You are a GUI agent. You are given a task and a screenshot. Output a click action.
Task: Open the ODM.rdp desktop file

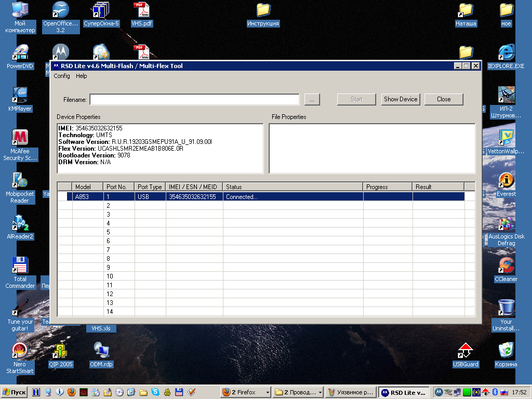tap(101, 355)
